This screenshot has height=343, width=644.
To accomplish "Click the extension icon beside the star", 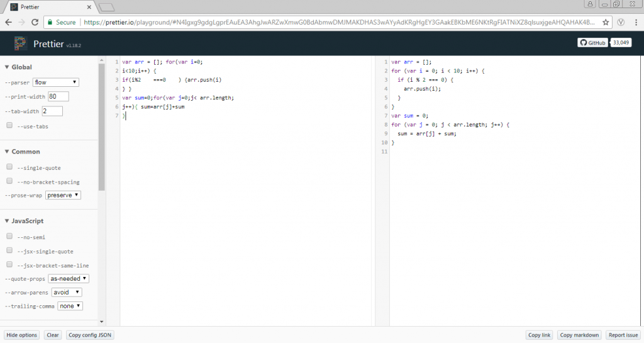I will [x=621, y=22].
